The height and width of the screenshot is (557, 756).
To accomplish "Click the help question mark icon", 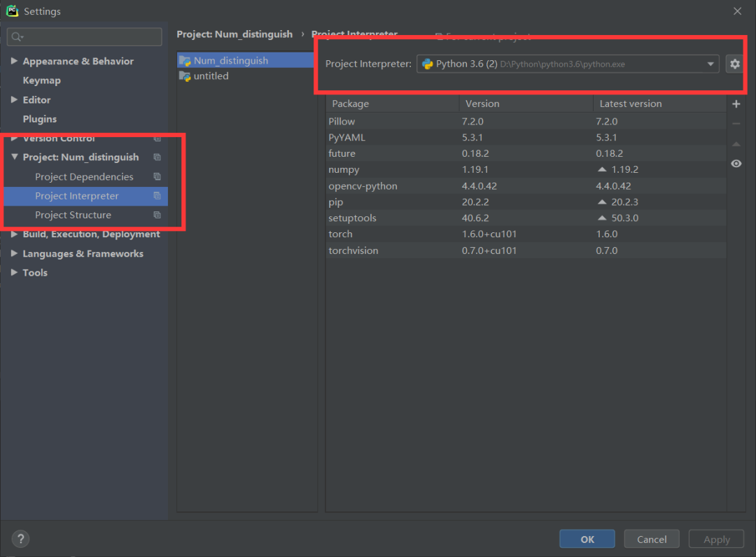I will pos(21,539).
